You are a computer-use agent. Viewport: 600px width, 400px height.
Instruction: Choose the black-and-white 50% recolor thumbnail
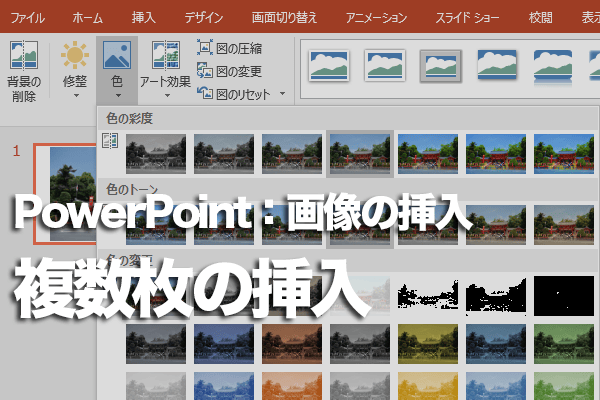496,296
